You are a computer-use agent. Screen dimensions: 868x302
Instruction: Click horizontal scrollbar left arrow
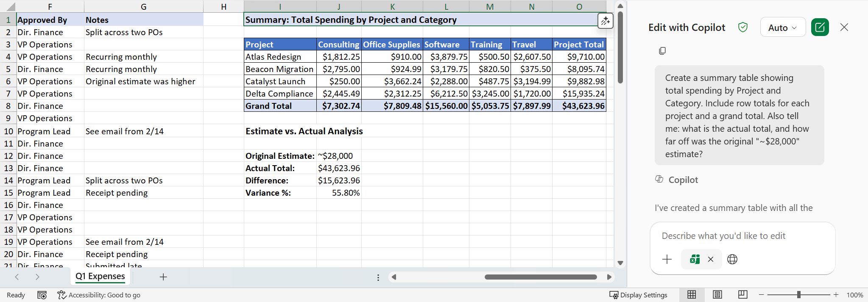(394, 277)
